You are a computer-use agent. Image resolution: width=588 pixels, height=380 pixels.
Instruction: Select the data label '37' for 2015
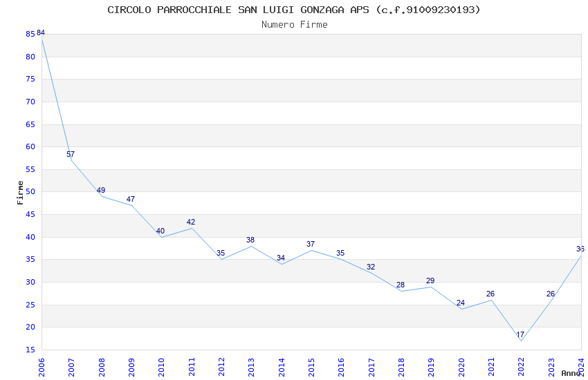coord(311,244)
